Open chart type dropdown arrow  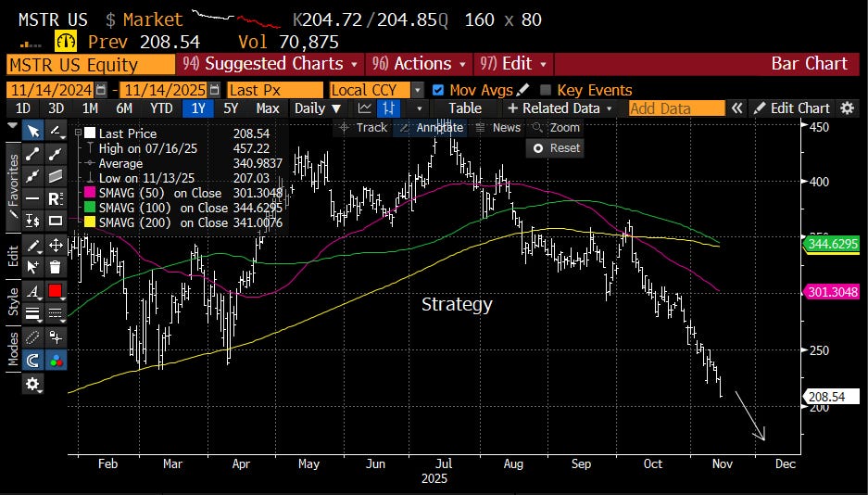pyautogui.click(x=420, y=108)
